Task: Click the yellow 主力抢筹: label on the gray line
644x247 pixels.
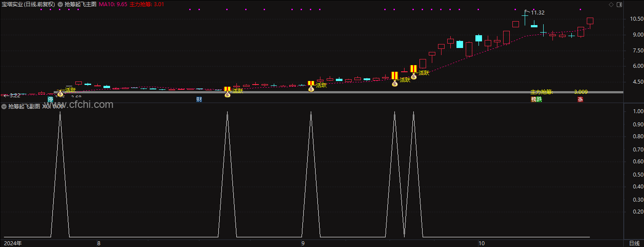Action: click(542, 92)
